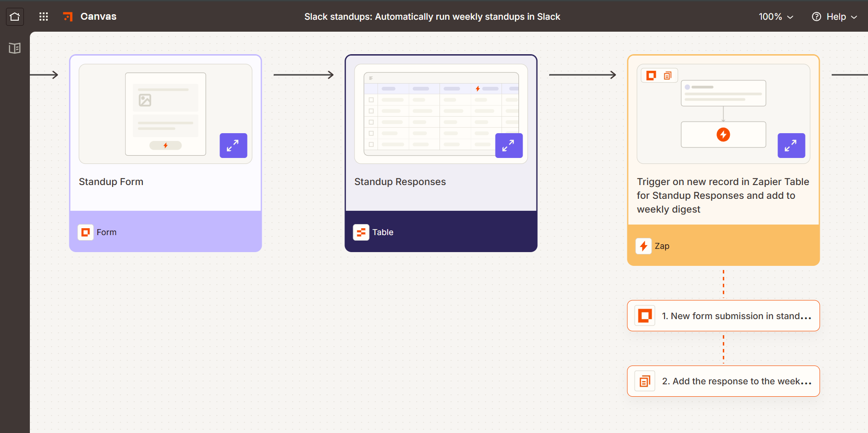Expand the Standup Responses table preview
This screenshot has height=433, width=868.
(x=509, y=146)
